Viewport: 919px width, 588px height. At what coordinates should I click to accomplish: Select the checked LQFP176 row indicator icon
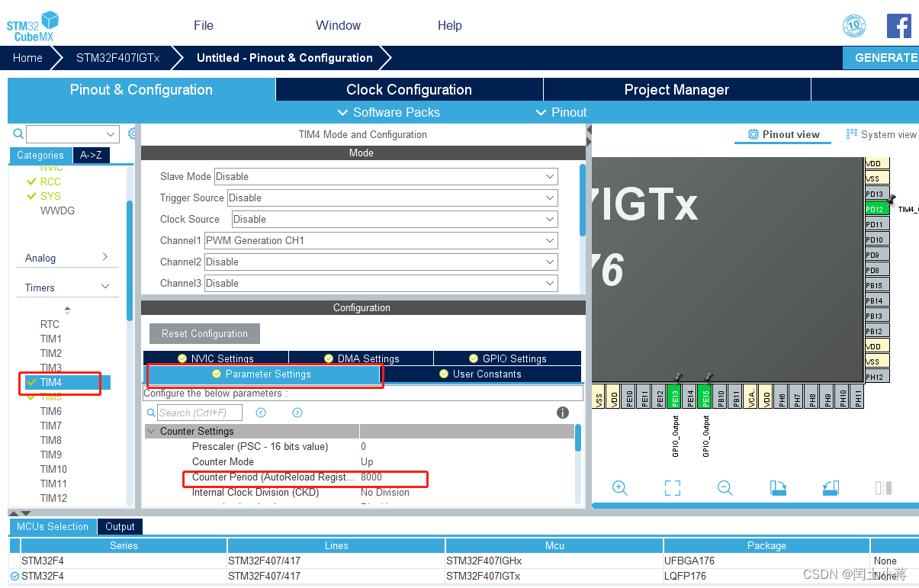click(x=14, y=576)
